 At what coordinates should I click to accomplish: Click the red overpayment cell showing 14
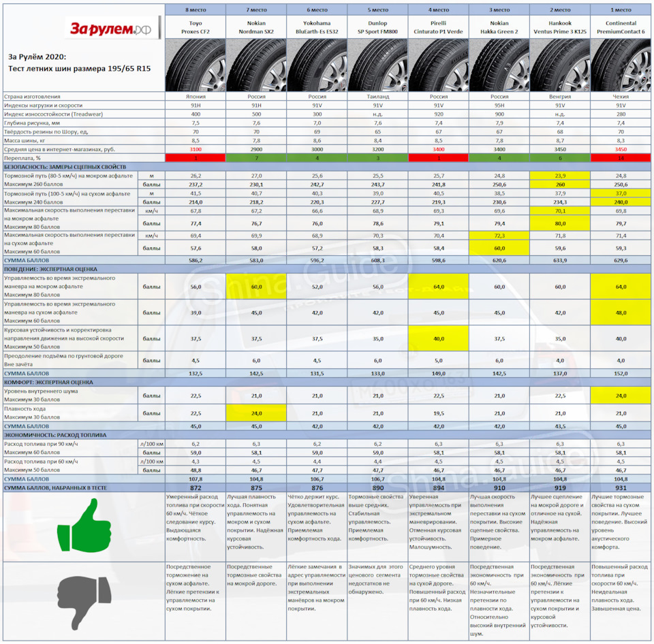pos(621,158)
